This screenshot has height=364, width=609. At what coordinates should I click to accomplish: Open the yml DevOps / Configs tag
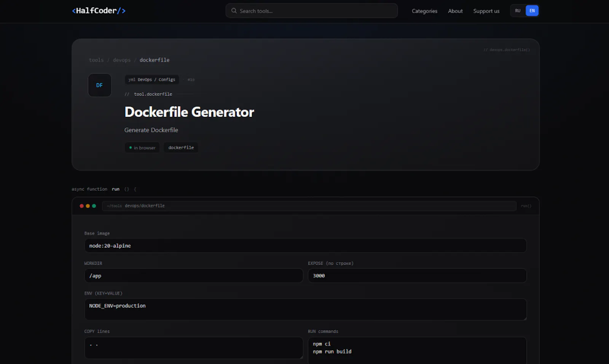tap(152, 79)
